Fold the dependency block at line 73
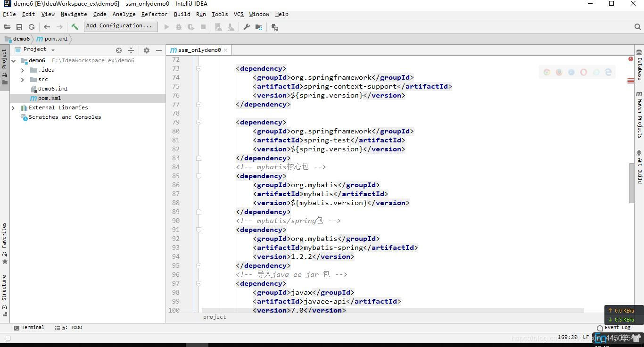The height and width of the screenshot is (347, 644). (198, 68)
